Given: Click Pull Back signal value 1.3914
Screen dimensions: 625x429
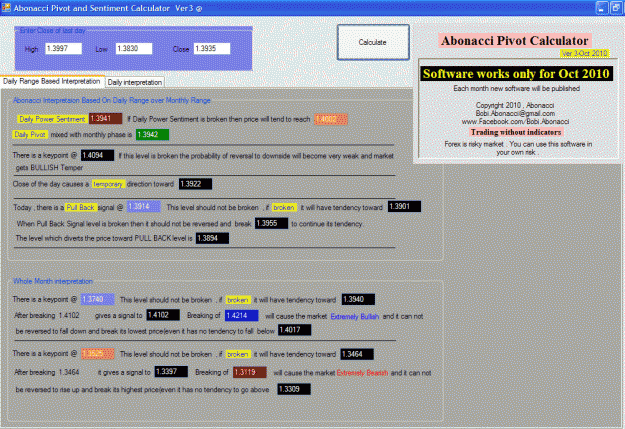Looking at the screenshot, I should pyautogui.click(x=144, y=207).
